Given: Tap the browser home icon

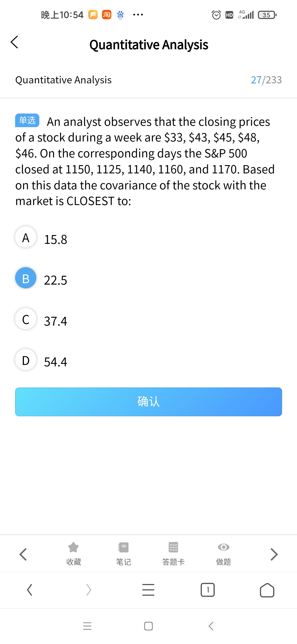Looking at the screenshot, I should click(267, 590).
